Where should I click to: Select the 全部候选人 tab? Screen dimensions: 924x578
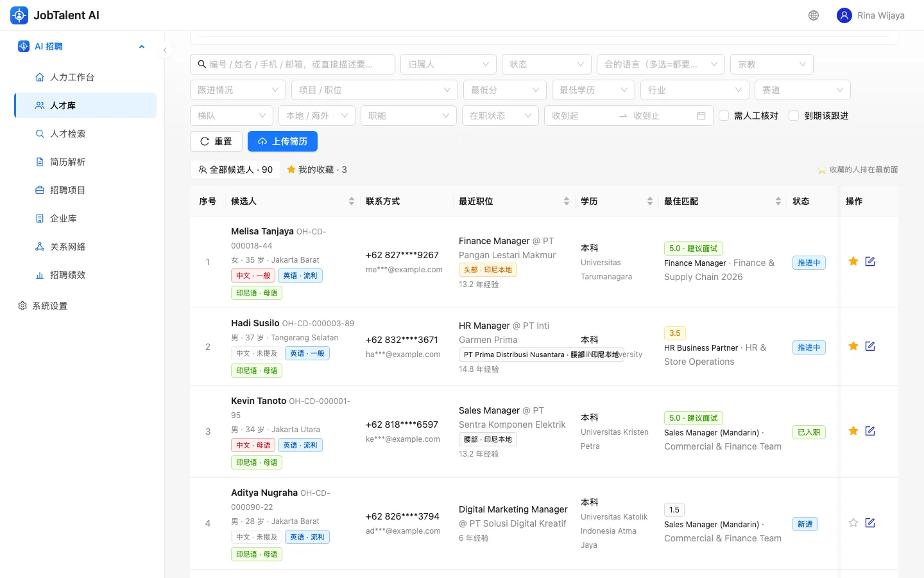click(235, 170)
